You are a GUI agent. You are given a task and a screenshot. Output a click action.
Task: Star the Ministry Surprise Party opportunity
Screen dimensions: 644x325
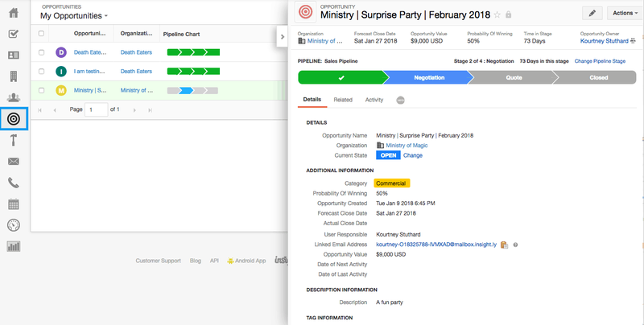497,14
